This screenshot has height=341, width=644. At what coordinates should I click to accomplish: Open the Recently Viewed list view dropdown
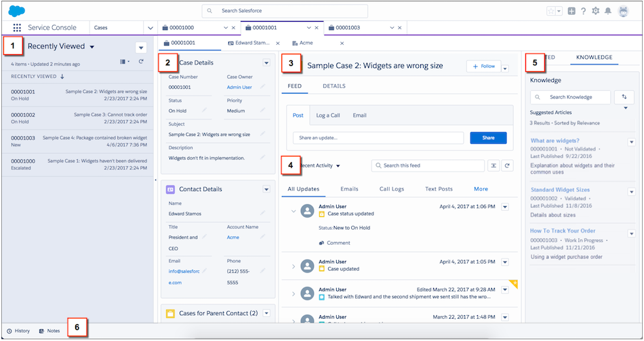tap(92, 47)
